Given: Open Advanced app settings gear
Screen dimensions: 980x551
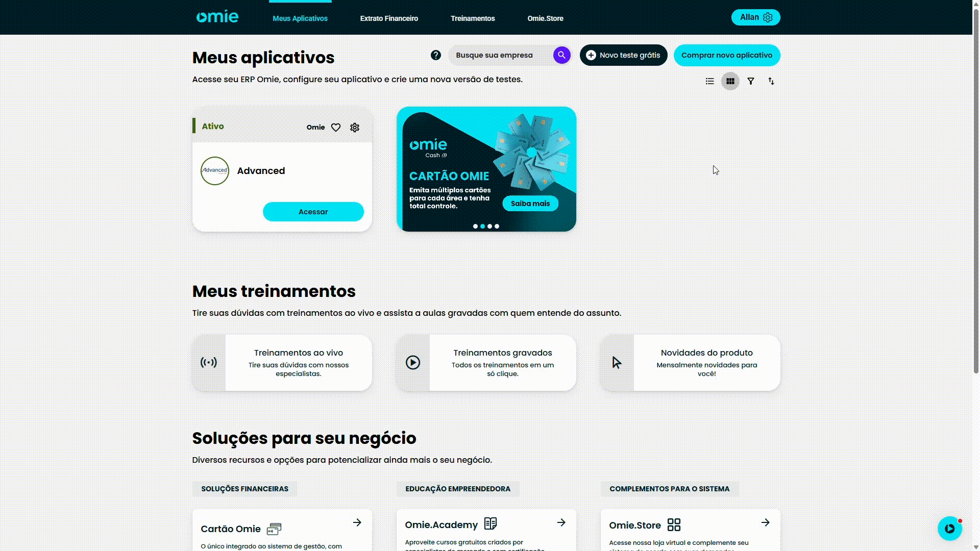Looking at the screenshot, I should (x=355, y=128).
